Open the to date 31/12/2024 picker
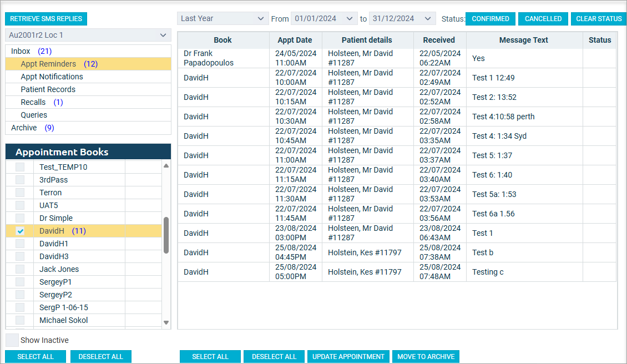 pyautogui.click(x=402, y=18)
